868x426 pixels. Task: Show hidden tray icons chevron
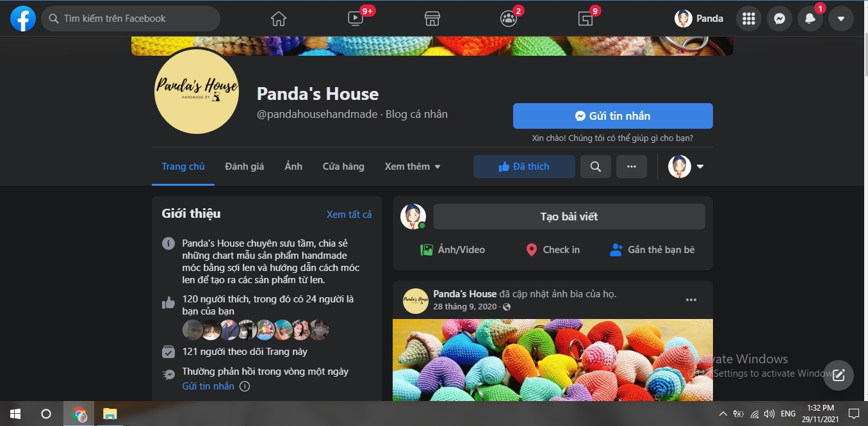tap(723, 414)
